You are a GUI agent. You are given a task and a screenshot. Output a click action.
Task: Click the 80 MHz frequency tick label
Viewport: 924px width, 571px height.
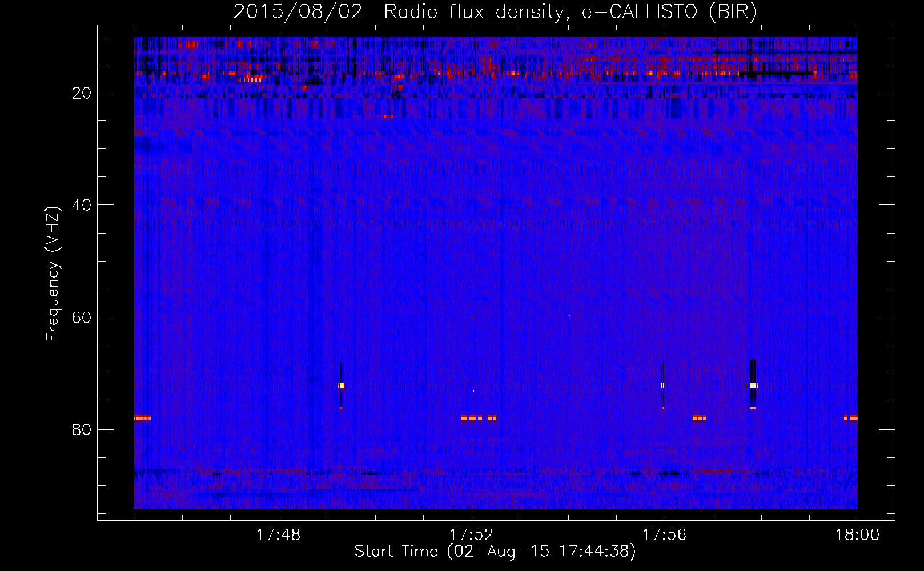[82, 429]
